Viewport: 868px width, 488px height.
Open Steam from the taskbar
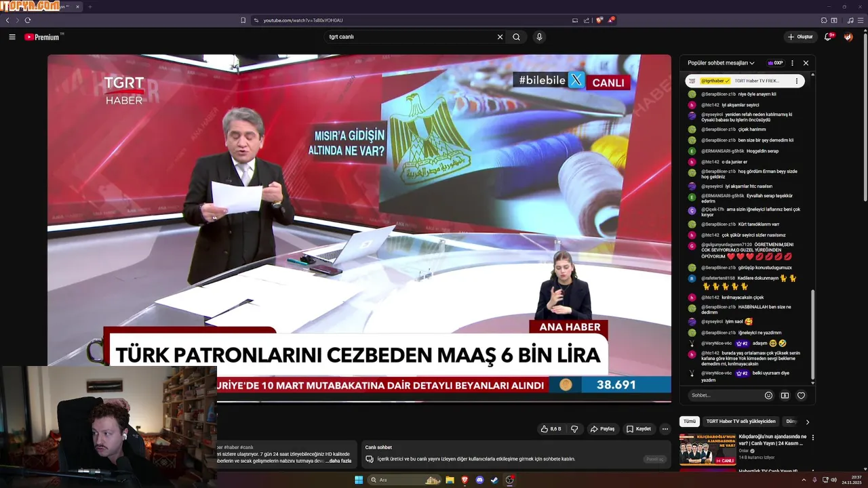[495, 480]
